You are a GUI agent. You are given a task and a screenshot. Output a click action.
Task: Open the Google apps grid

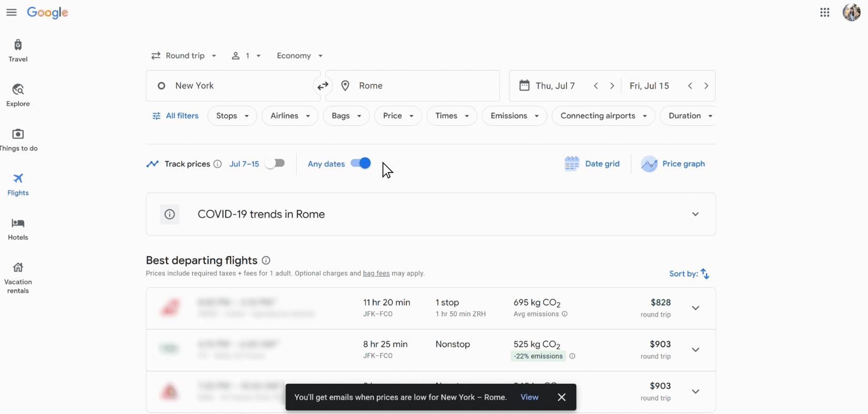[x=825, y=12]
